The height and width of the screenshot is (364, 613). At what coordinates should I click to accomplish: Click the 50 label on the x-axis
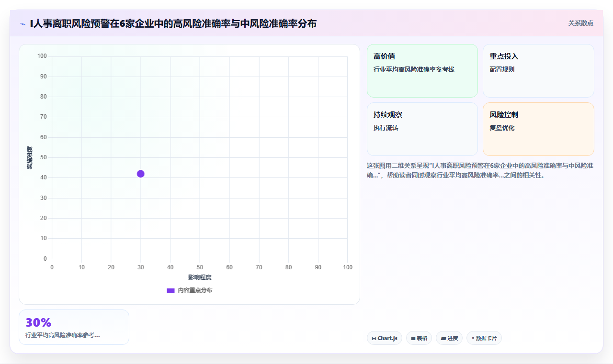[200, 267]
